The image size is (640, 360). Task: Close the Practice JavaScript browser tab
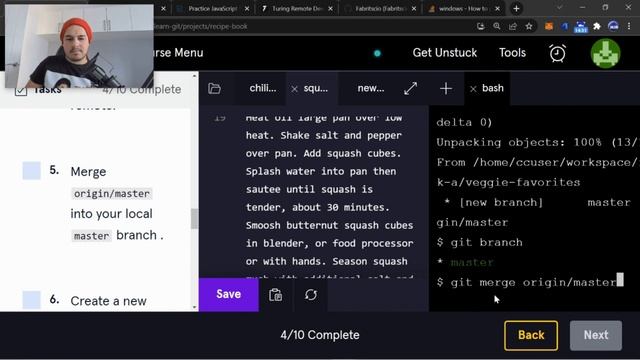pos(247,9)
